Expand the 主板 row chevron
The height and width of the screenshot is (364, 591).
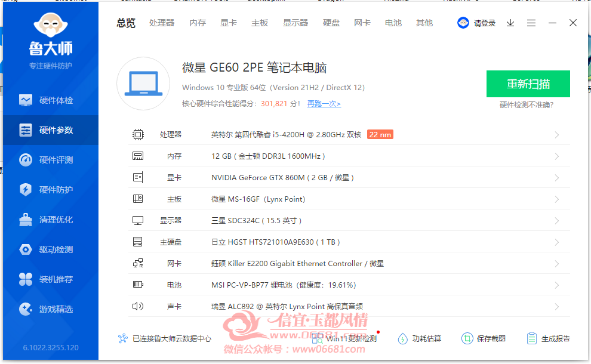[557, 199]
